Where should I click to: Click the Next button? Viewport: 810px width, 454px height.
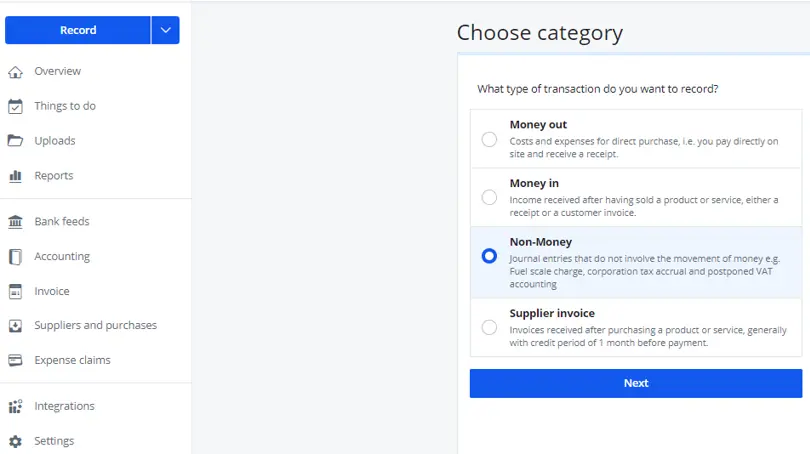[636, 383]
